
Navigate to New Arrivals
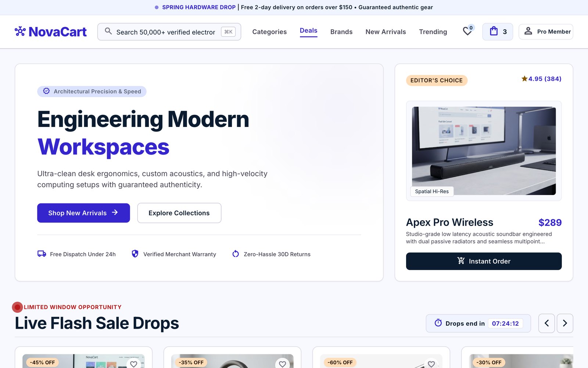pyautogui.click(x=386, y=32)
